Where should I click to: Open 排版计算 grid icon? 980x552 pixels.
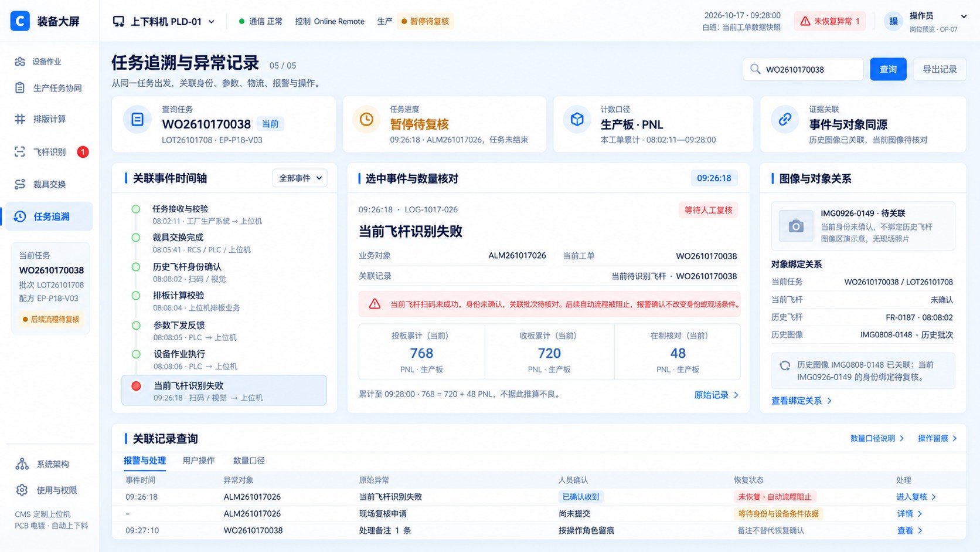[x=20, y=119]
